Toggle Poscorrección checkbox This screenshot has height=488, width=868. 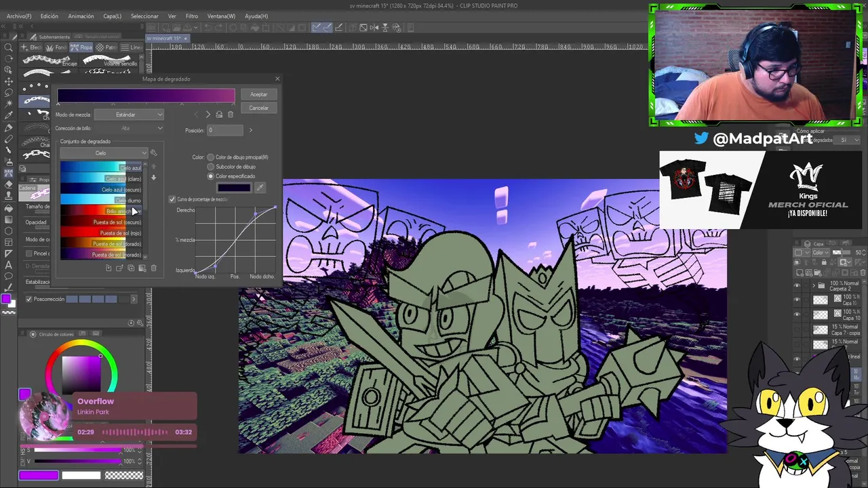coord(28,299)
